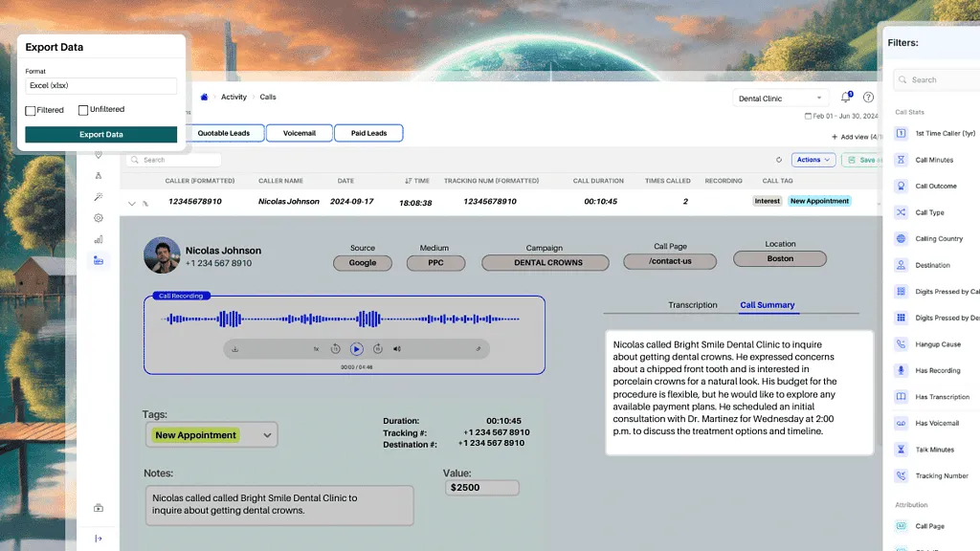Seek in the call recording waveform

click(x=341, y=319)
